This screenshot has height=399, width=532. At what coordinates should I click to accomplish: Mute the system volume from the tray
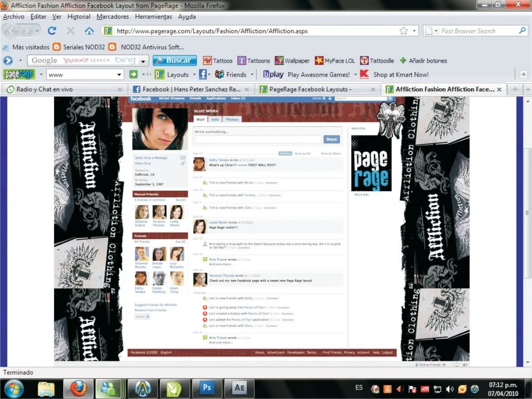click(450, 389)
